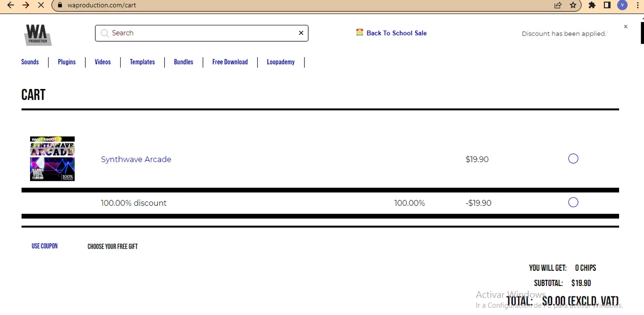Click the Total $0.00 (excld. VAT) amount
The image size is (644, 315).
click(580, 301)
